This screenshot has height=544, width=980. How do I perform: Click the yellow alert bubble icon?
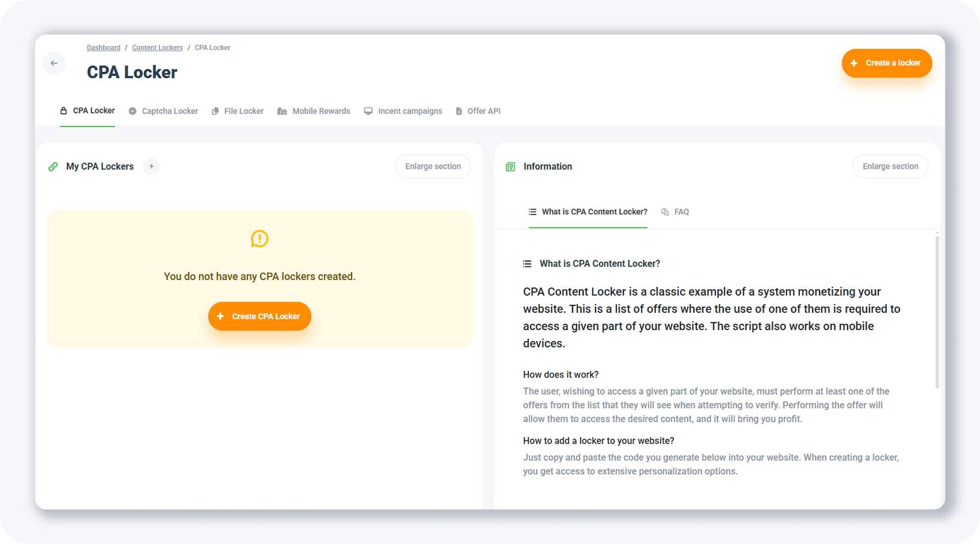coord(260,239)
